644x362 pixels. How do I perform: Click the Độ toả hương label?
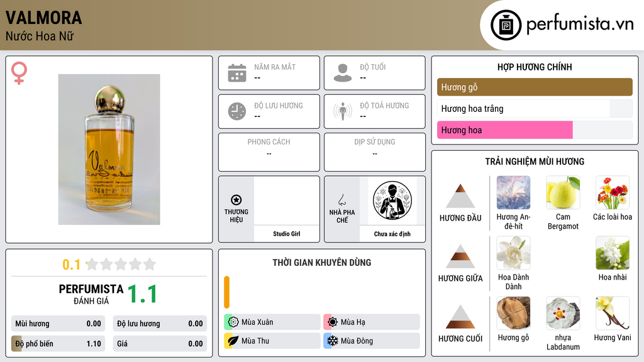(384, 106)
